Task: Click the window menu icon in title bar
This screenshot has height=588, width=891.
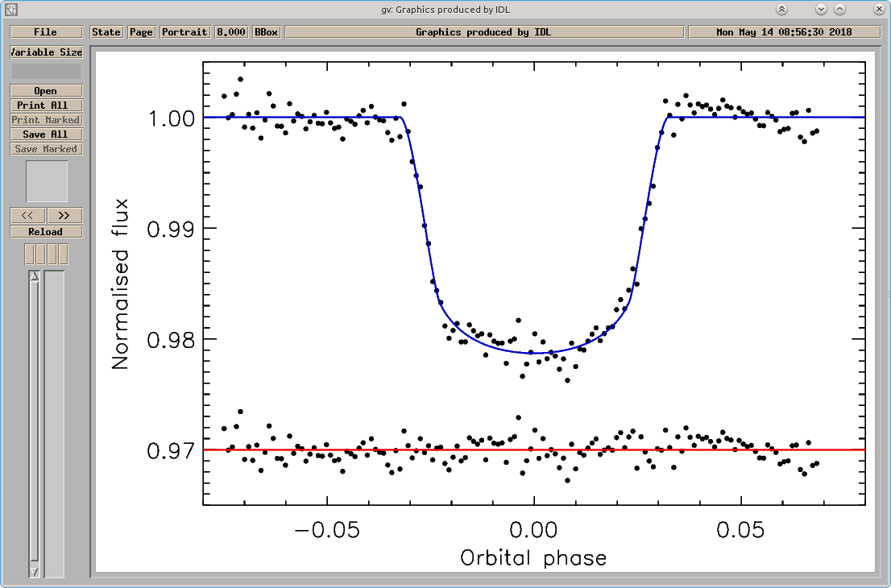Action: pyautogui.click(x=10, y=9)
